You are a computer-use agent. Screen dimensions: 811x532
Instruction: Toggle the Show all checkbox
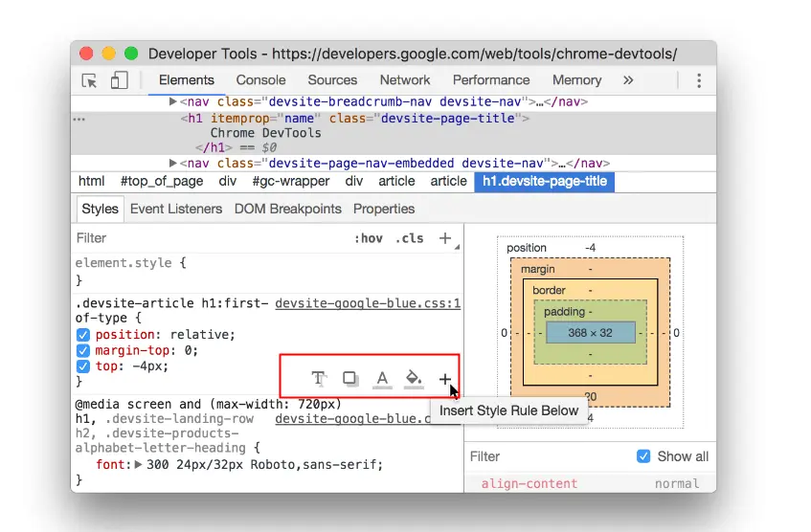(643, 456)
